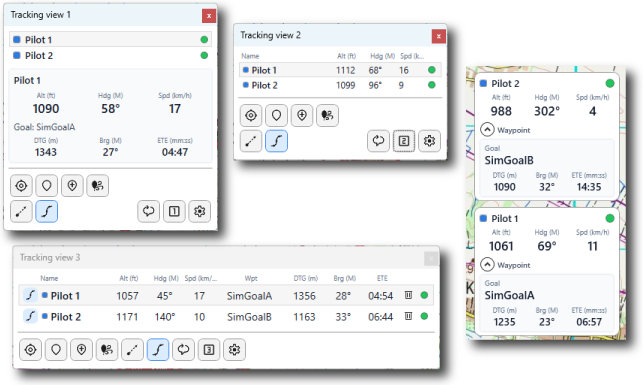Click plain marker pin icon in Tracking view 3
The image size is (643, 385).
pyautogui.click(x=56, y=350)
